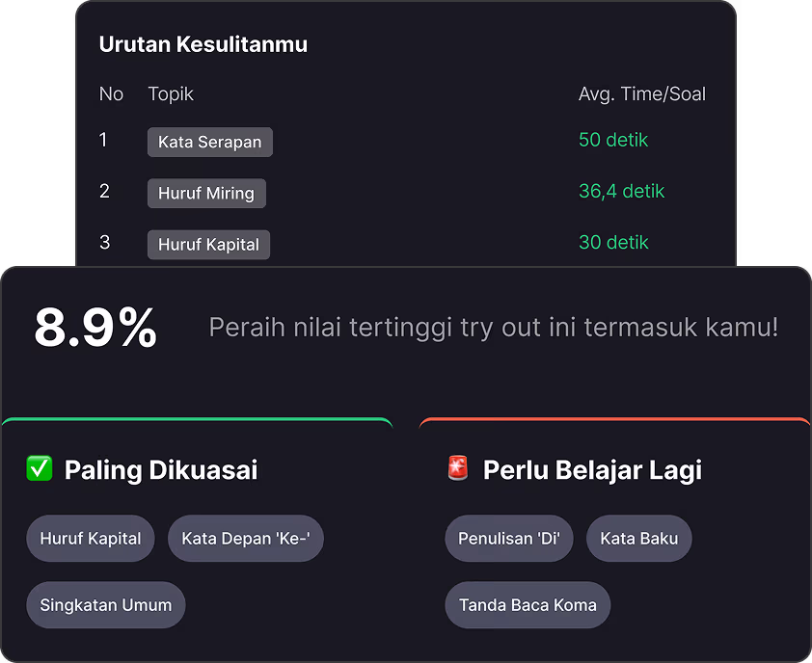This screenshot has width=812, height=663.
Task: Open the Penulisan 'Di' chip
Action: pyautogui.click(x=509, y=539)
